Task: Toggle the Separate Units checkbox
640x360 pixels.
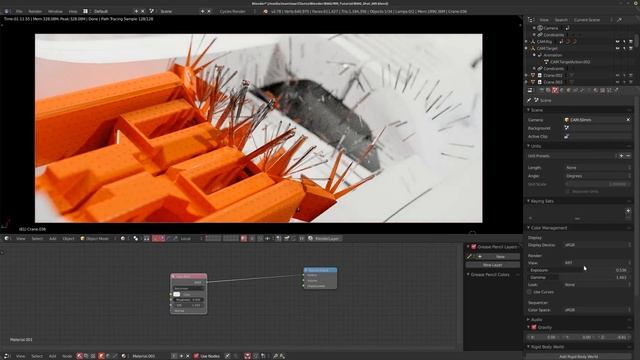Action: tap(568, 191)
